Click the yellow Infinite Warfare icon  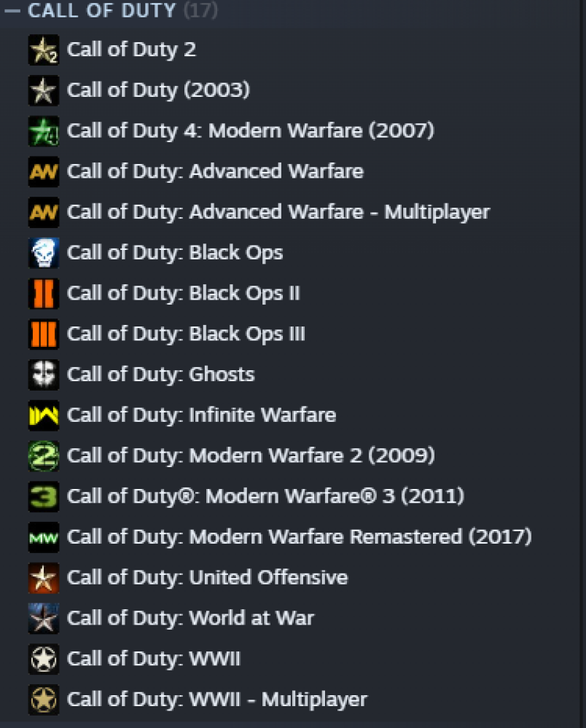pyautogui.click(x=44, y=415)
